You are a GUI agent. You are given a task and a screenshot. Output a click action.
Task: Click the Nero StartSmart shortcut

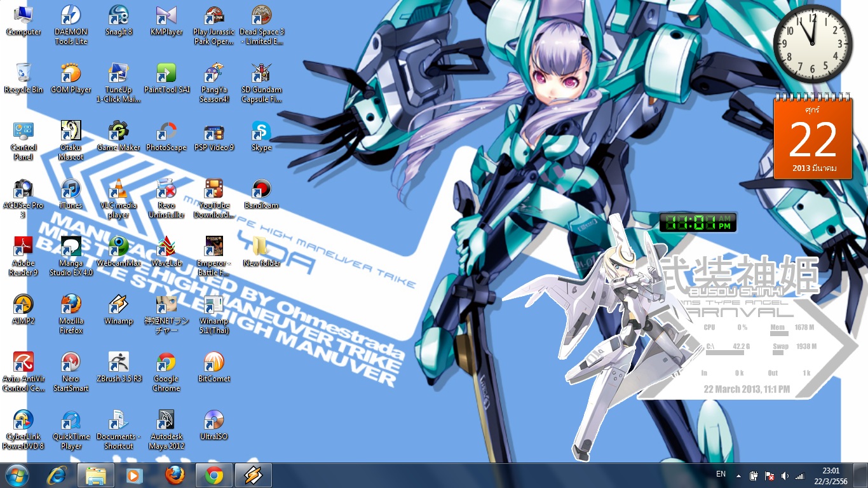click(x=71, y=372)
